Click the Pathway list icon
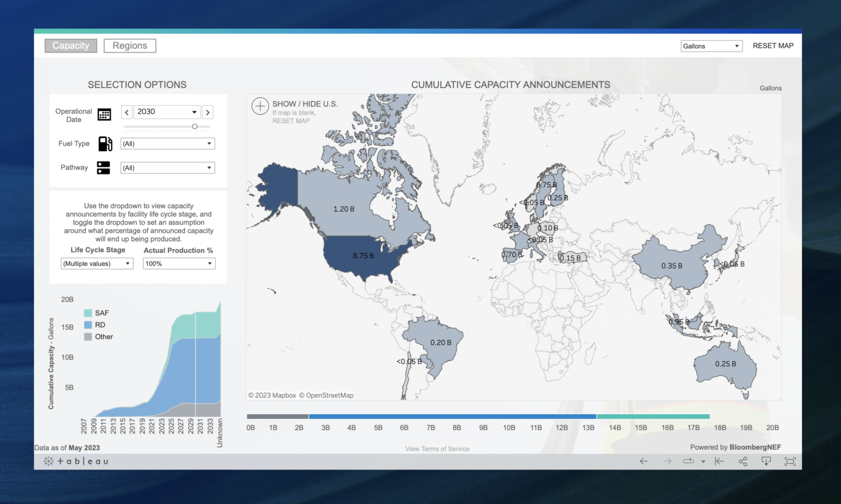Image resolution: width=841 pixels, height=504 pixels. [x=104, y=167]
